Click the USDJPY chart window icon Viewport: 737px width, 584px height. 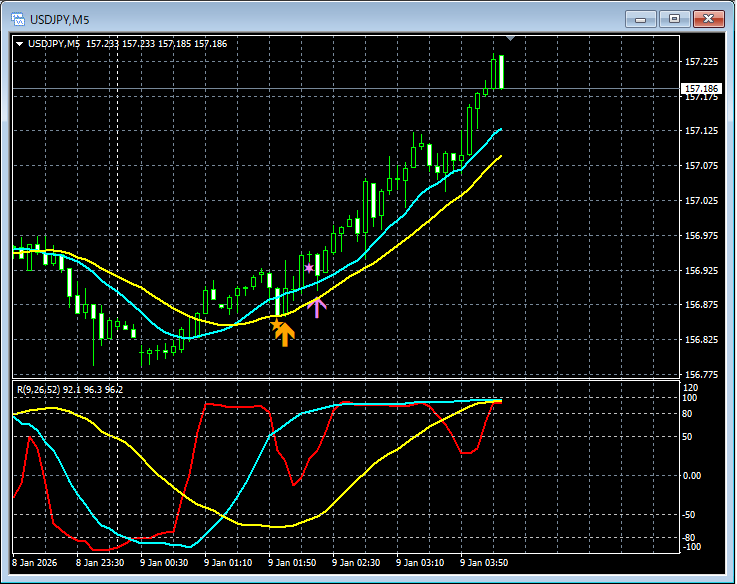18,19
